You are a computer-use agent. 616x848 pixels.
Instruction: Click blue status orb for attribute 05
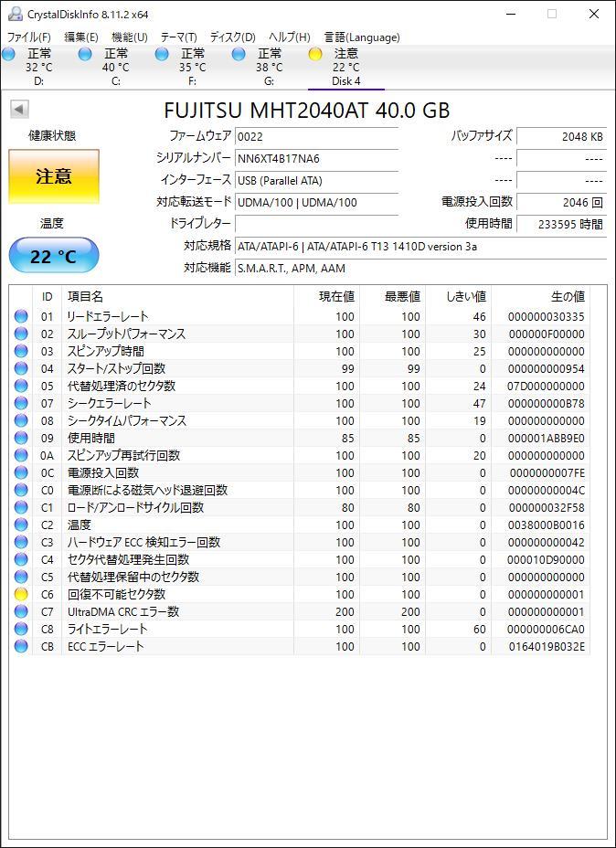click(x=21, y=386)
